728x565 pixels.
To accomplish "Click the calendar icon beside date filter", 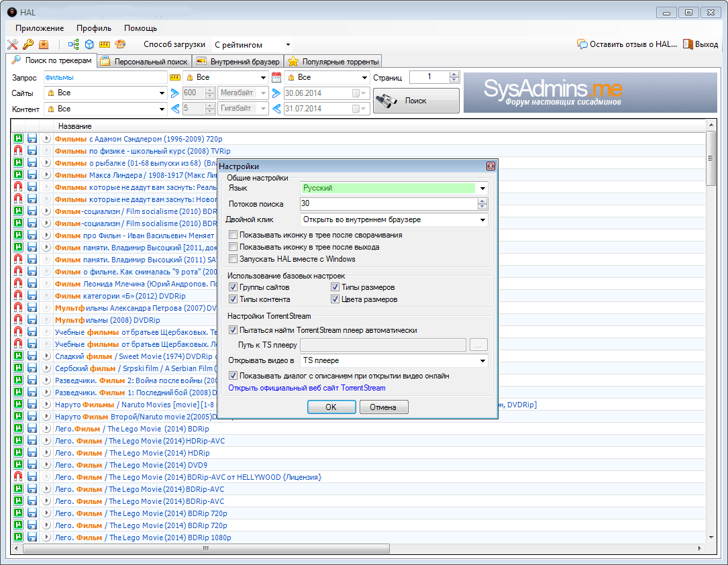I will (276, 78).
